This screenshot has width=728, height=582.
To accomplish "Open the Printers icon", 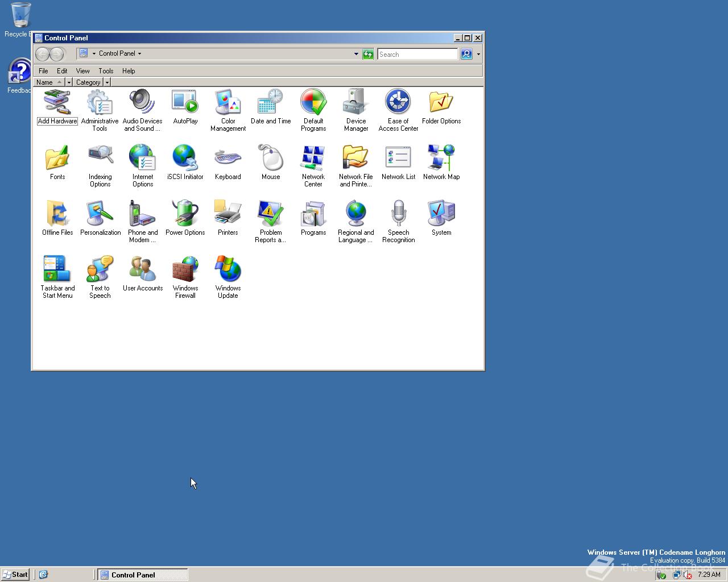I will click(x=228, y=218).
